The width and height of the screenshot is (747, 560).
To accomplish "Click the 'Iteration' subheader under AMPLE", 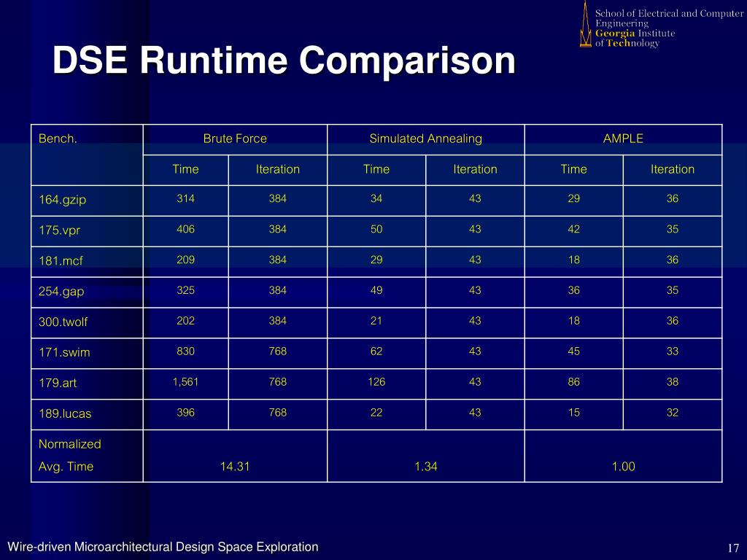I will [x=672, y=169].
